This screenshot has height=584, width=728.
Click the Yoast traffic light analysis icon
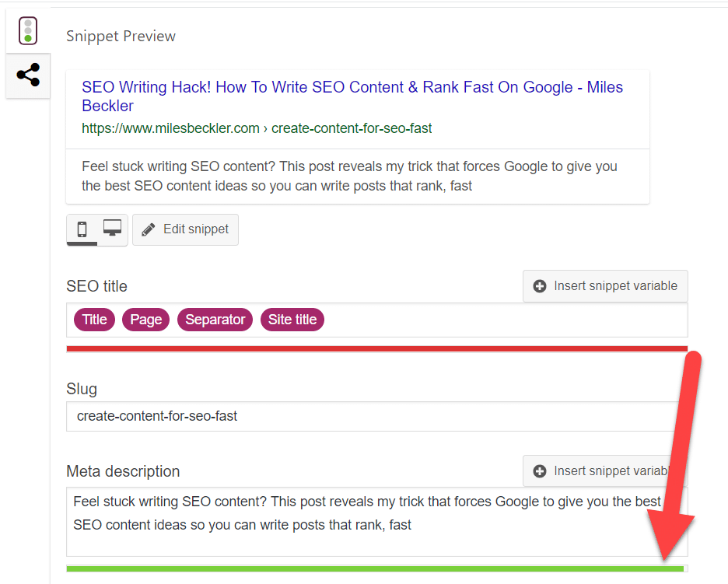click(x=28, y=30)
